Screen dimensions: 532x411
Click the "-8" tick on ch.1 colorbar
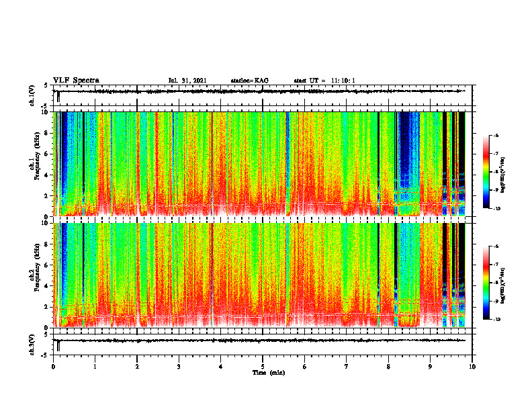496,172
